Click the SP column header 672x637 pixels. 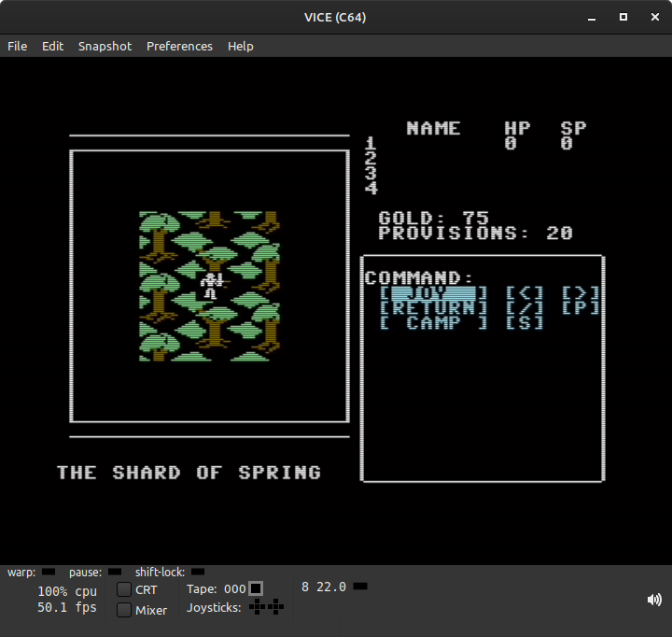pos(573,128)
